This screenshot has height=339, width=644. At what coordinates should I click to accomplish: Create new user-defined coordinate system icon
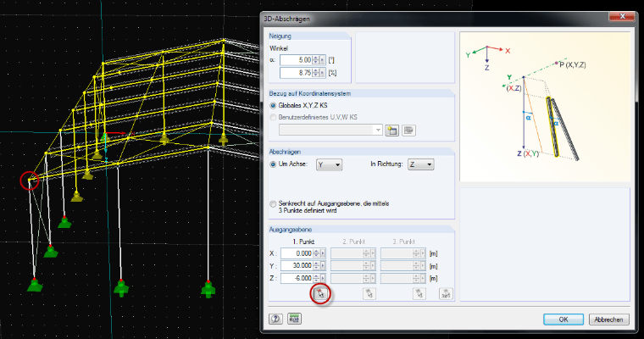coord(392,131)
